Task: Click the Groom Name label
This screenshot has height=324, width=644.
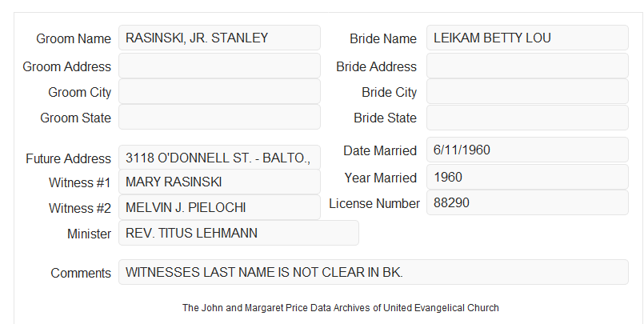Action: point(74,38)
